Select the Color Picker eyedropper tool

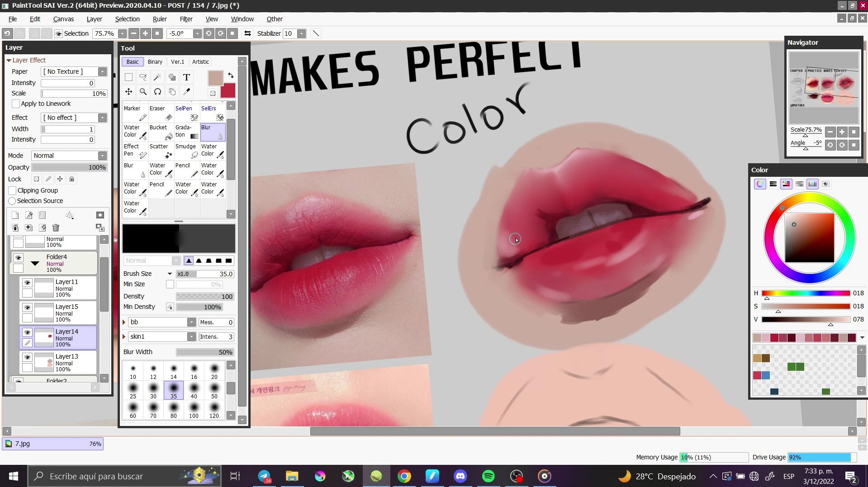[x=186, y=92]
